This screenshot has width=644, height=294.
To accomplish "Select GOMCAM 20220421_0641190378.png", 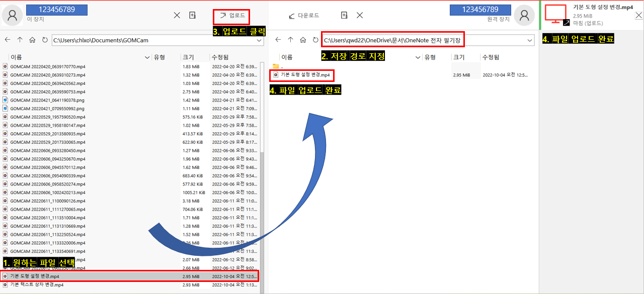I will click(x=47, y=100).
